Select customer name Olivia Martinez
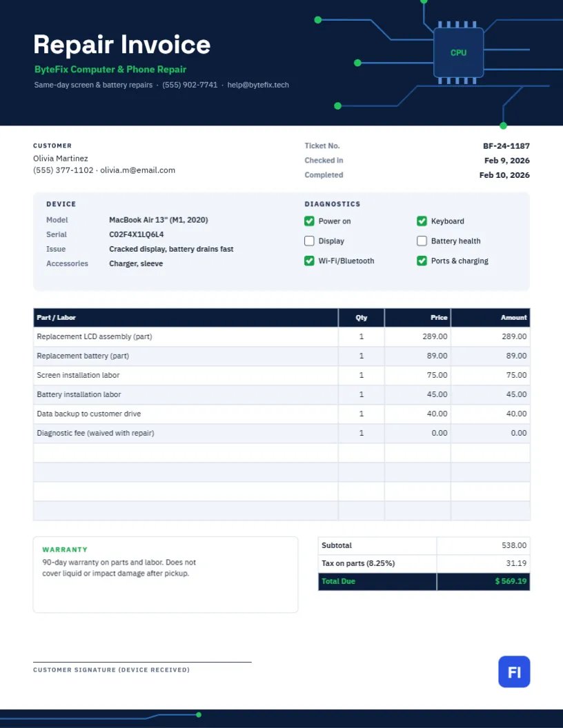The height and width of the screenshot is (728, 563). pyautogui.click(x=61, y=159)
